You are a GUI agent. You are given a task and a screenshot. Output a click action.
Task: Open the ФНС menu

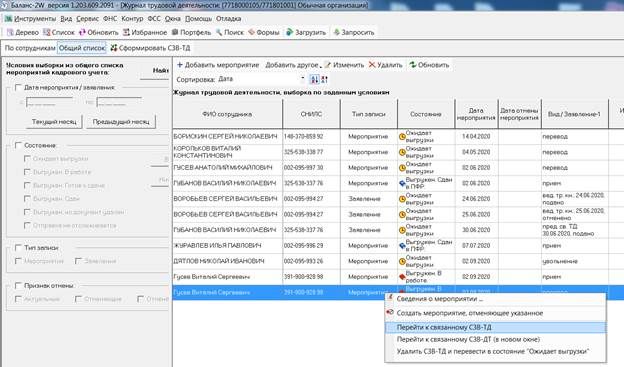pos(110,19)
